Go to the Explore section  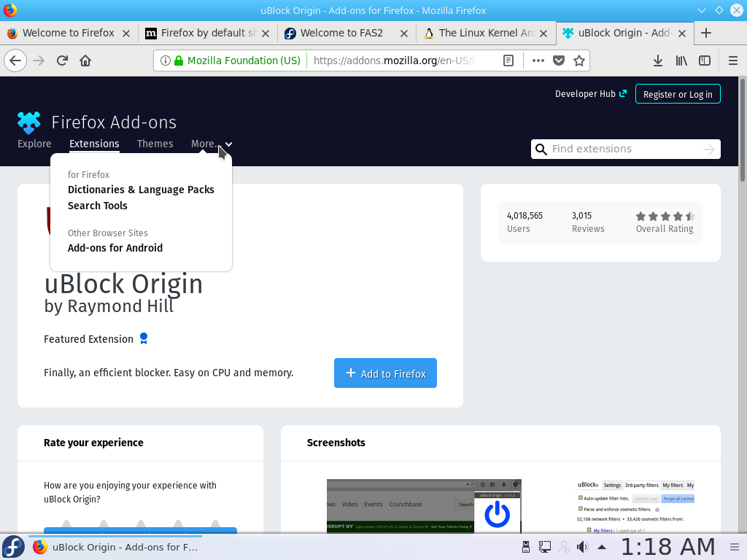[34, 144]
